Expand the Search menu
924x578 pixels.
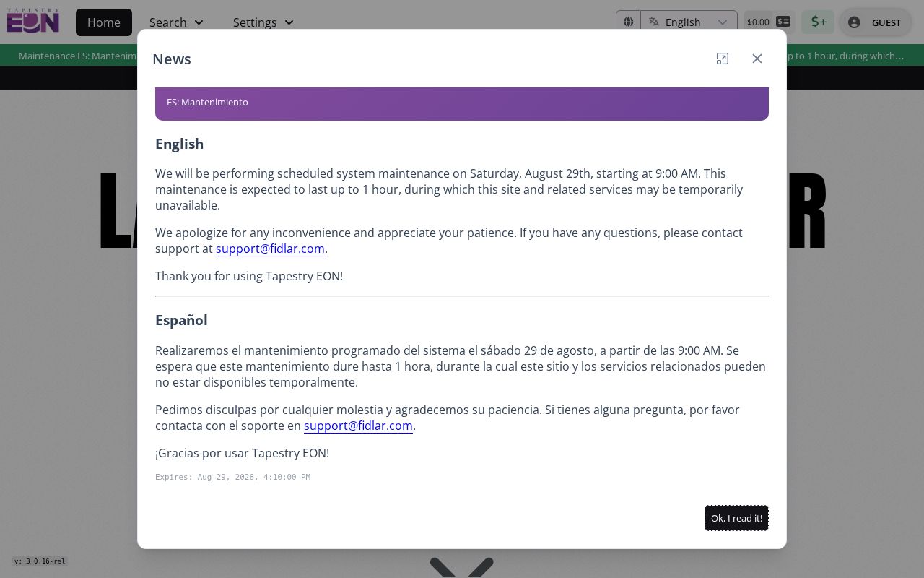point(176,22)
